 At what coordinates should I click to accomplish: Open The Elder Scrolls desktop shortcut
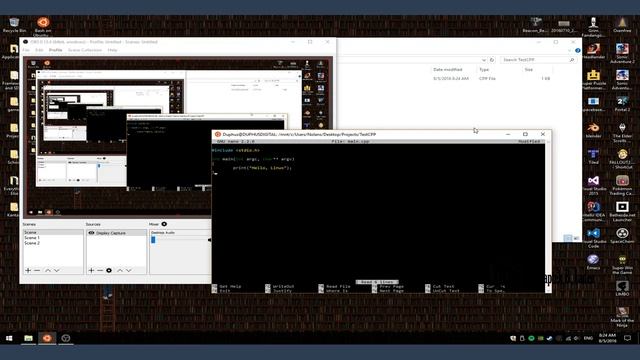622,131
